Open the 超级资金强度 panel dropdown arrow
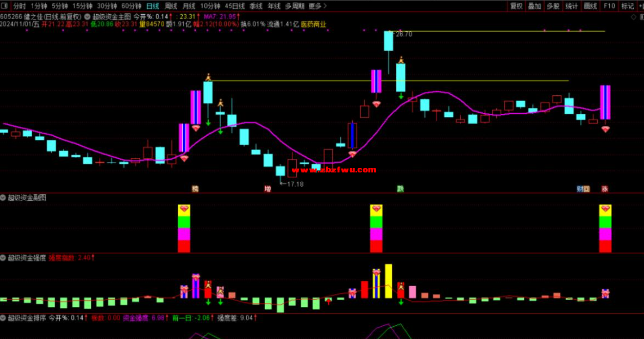The width and height of the screenshot is (644, 339). coord(3,257)
